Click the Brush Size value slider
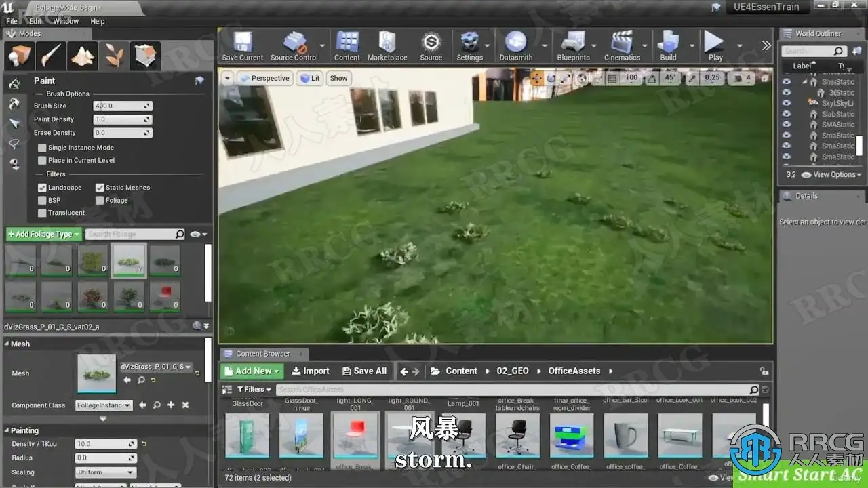The image size is (868, 488). coord(123,106)
